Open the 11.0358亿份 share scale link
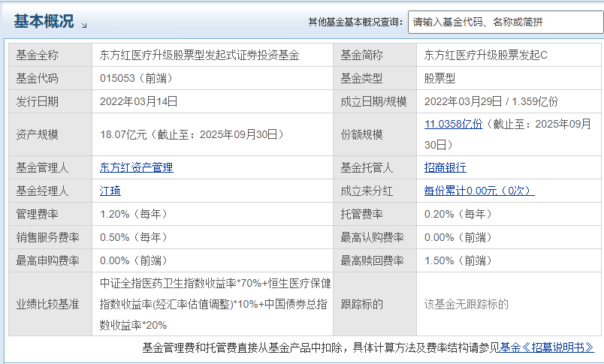604x364 pixels. (454, 124)
